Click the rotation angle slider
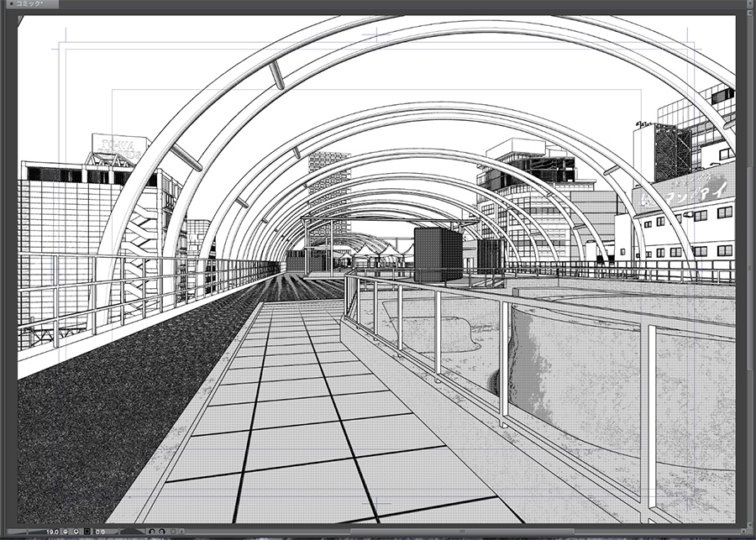756x540 pixels. (x=133, y=532)
